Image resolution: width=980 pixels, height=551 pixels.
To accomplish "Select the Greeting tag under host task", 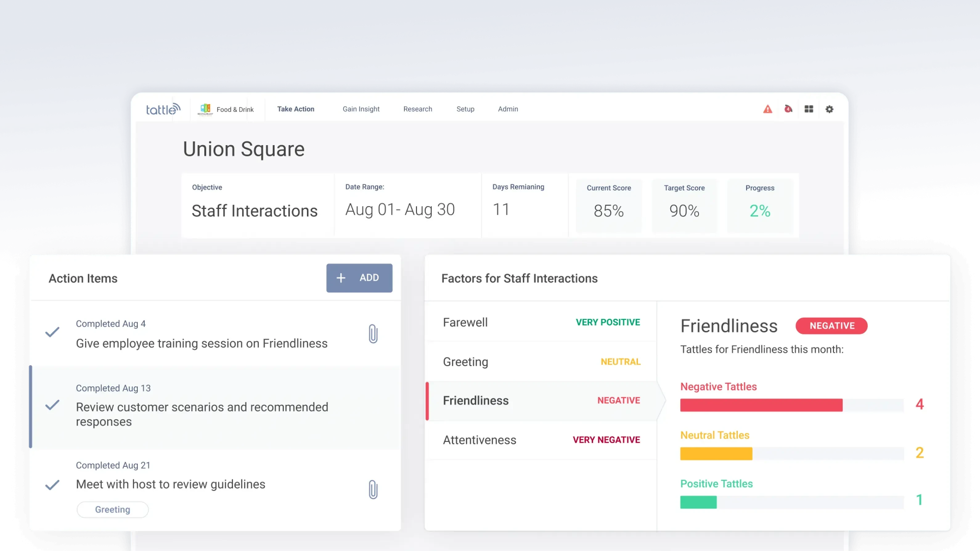I will (112, 509).
